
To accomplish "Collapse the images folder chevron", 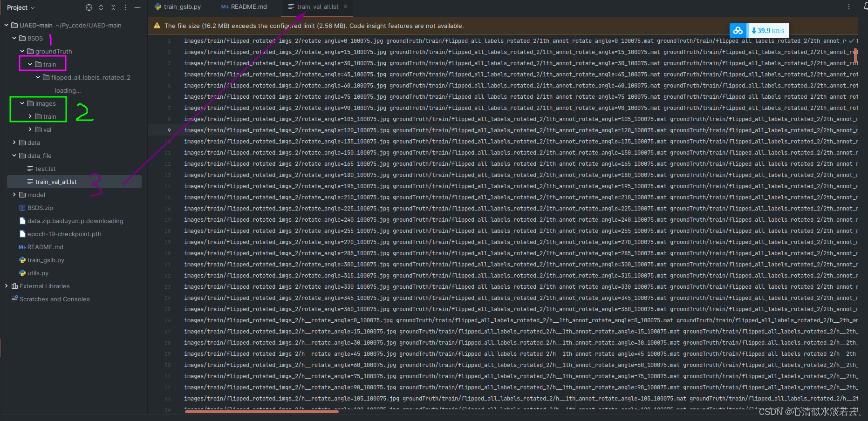I will pyautogui.click(x=22, y=103).
